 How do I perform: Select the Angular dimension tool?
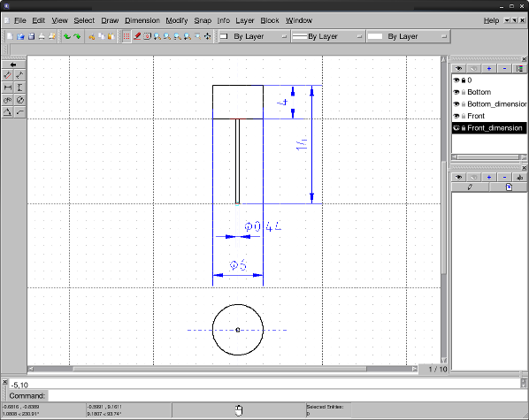[8, 112]
